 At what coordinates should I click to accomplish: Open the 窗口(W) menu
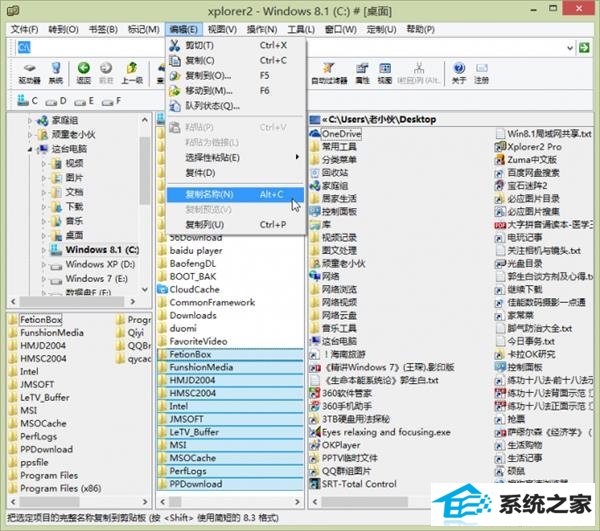341,29
